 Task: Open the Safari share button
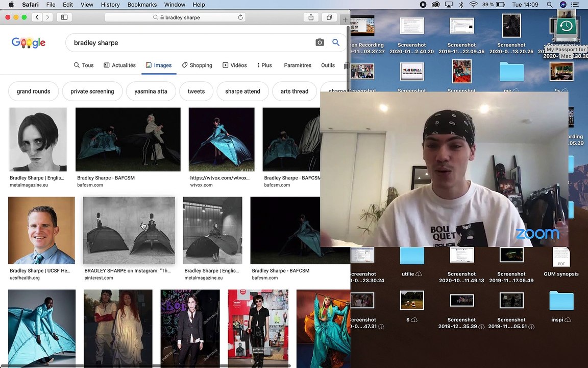(311, 17)
